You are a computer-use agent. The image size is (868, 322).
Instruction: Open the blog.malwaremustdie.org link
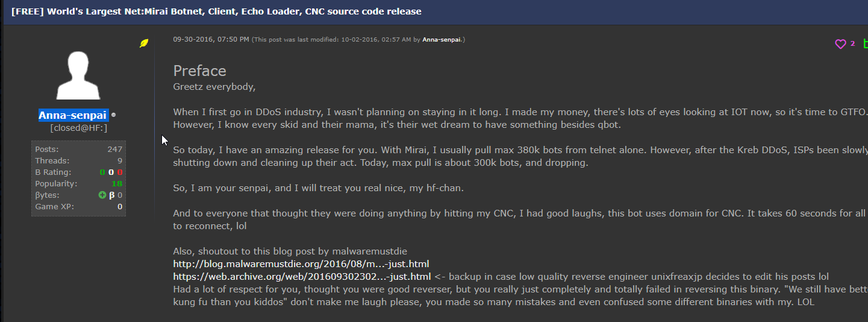point(301,264)
